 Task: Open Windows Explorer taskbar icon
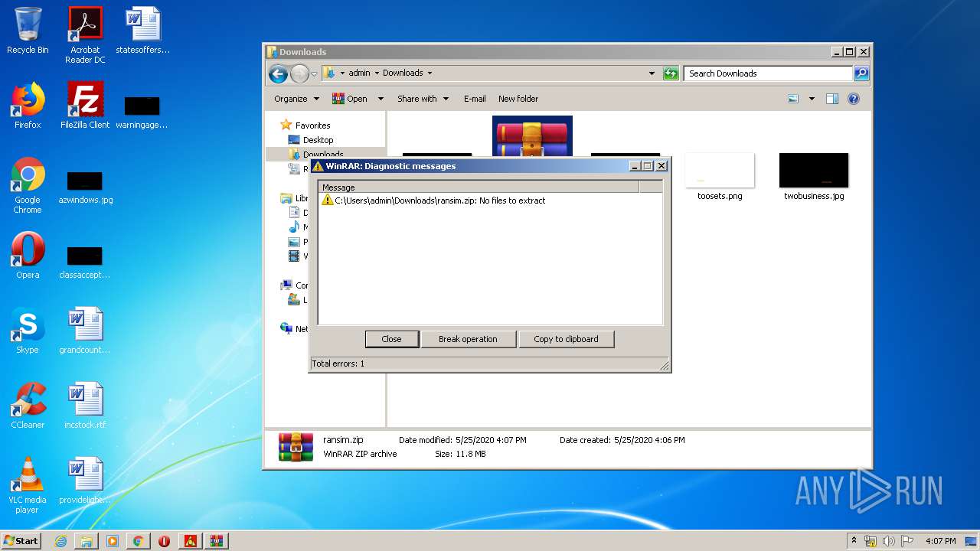(x=87, y=541)
